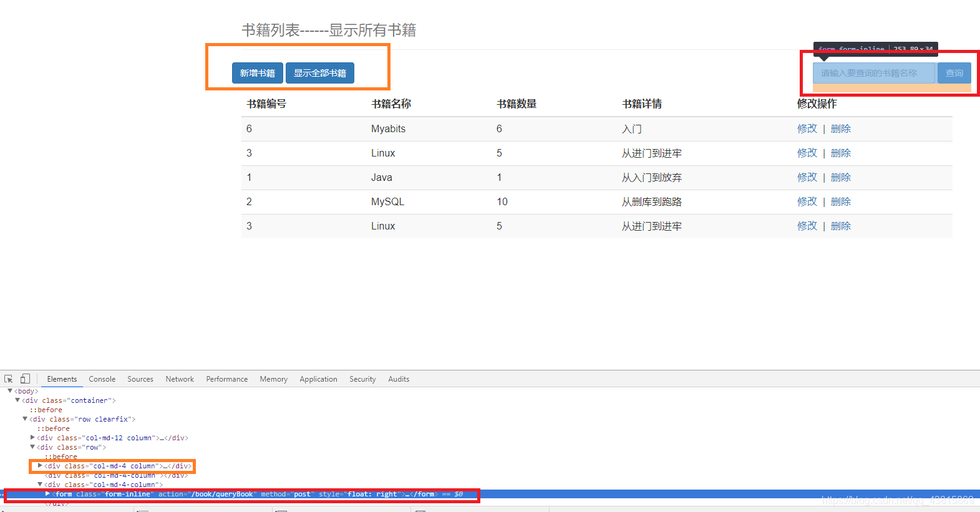The image size is (980, 512).
Task: Open the Security tab
Action: point(362,379)
